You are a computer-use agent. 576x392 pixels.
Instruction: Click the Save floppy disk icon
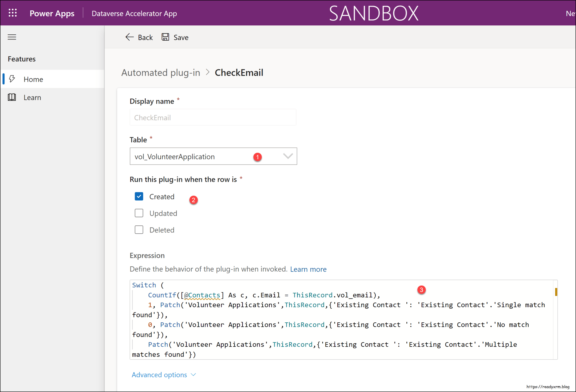coord(166,37)
